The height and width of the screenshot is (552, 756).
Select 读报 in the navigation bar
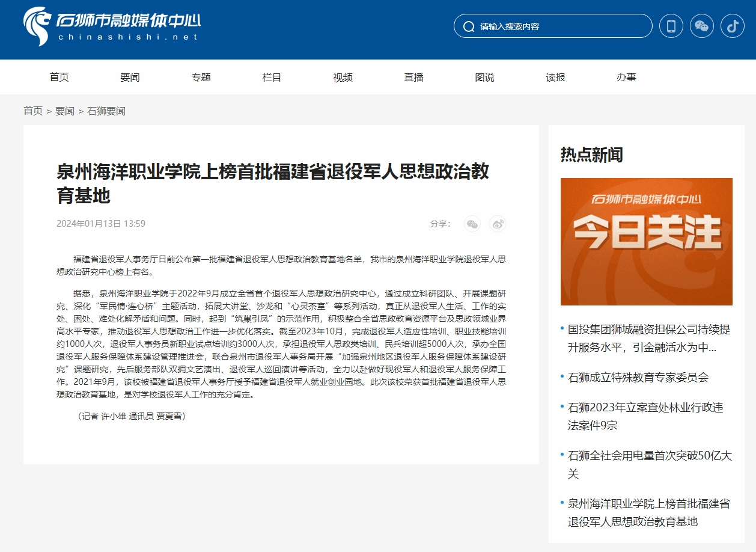555,78
